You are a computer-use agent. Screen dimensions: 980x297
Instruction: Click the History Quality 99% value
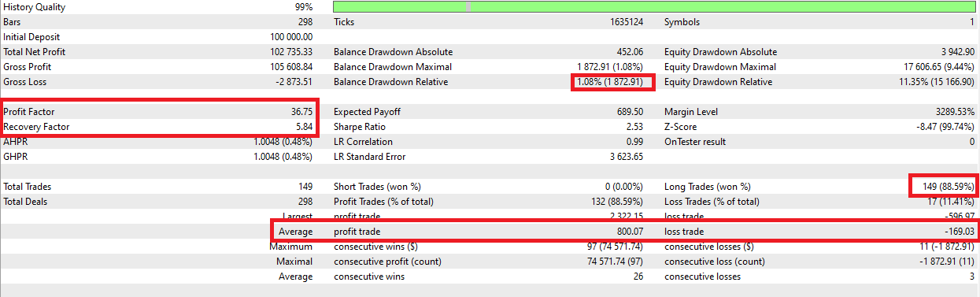click(304, 7)
